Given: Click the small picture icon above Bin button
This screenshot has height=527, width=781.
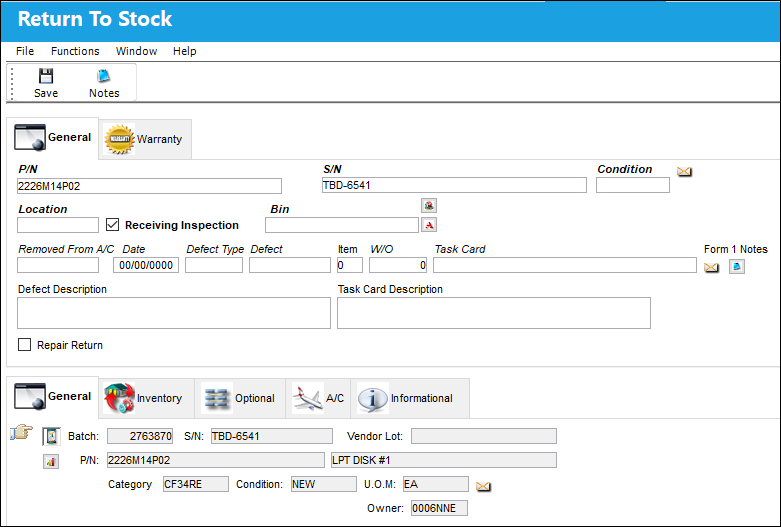Looking at the screenshot, I should 429,205.
